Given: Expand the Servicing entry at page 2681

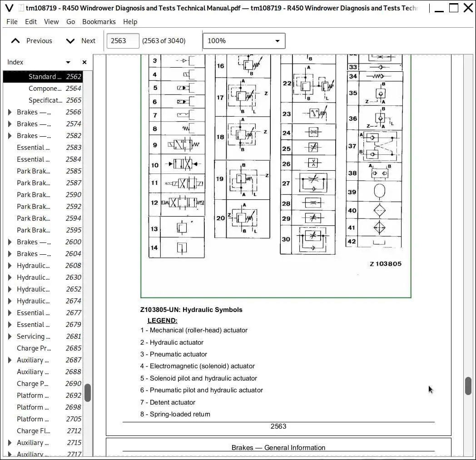Looking at the screenshot, I should click(x=10, y=336).
